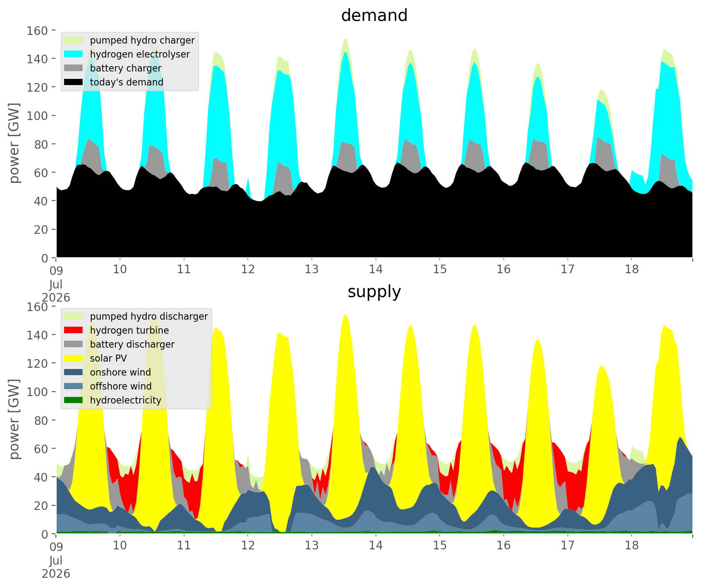Screen dimensions: 701x588
Task: Click the supply chart's "power [GW]" axis label
Action: pos(15,420)
